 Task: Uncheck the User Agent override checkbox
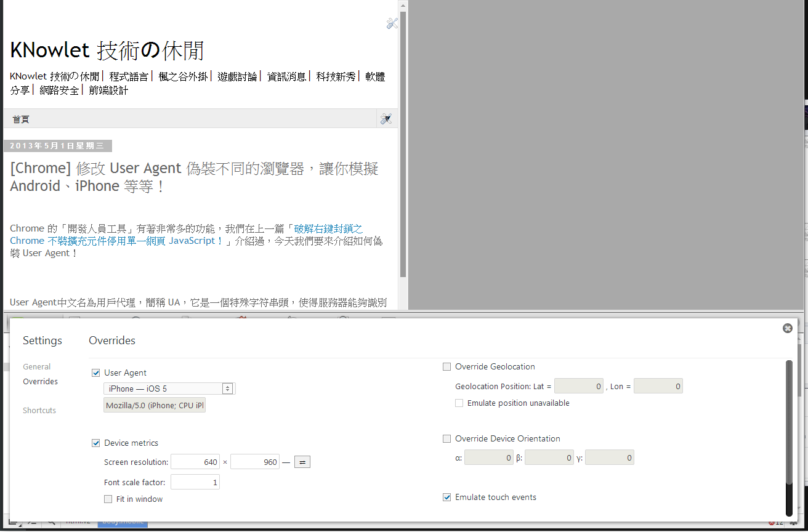(x=95, y=373)
